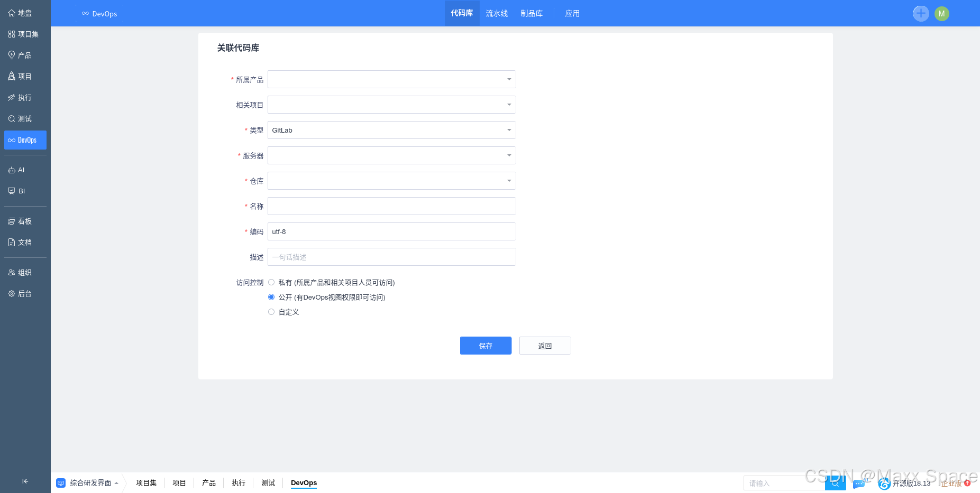Viewport: 980px width, 493px height.
Task: Select 私有 private access radio
Action: tap(271, 282)
